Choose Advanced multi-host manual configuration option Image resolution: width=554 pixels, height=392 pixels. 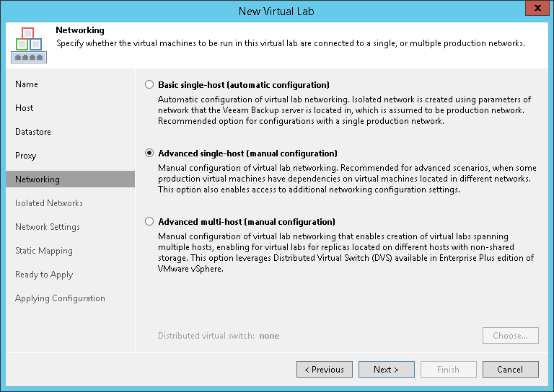(149, 222)
